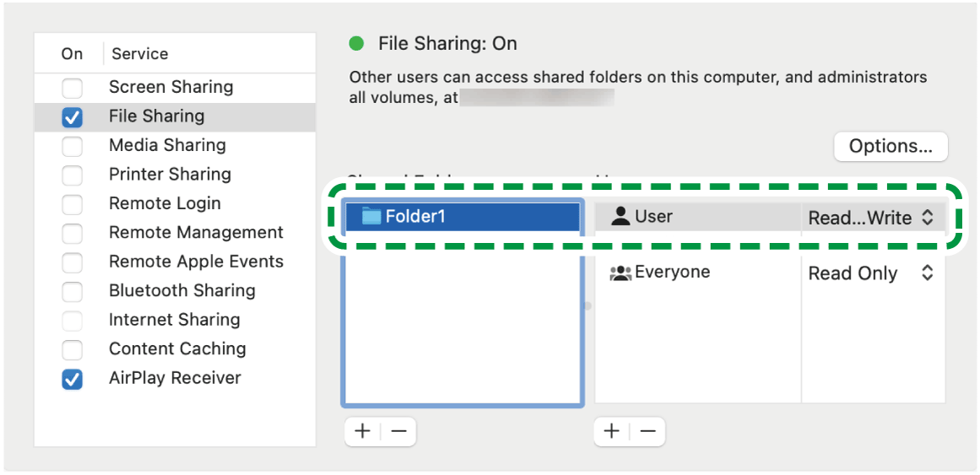This screenshot has width=980, height=475.
Task: Open User's Read & Write permission dropdown
Action: point(871,218)
